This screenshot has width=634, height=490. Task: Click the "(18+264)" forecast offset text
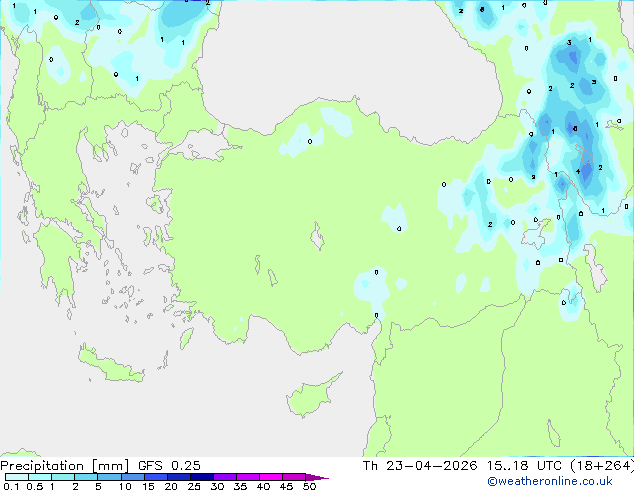[602, 466]
